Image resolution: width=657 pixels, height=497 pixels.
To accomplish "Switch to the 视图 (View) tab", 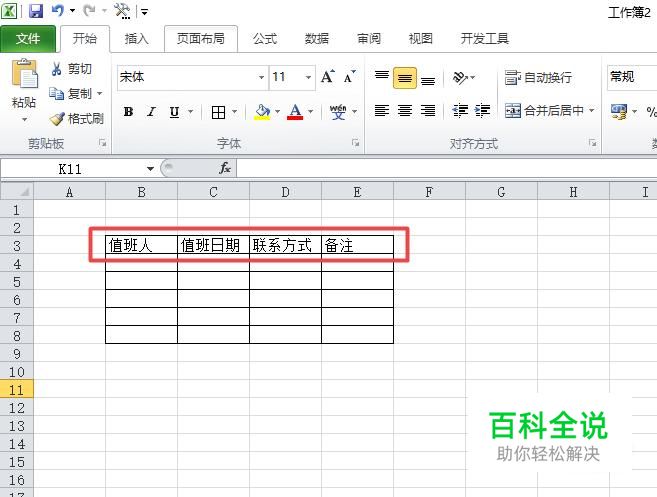I will click(x=421, y=39).
